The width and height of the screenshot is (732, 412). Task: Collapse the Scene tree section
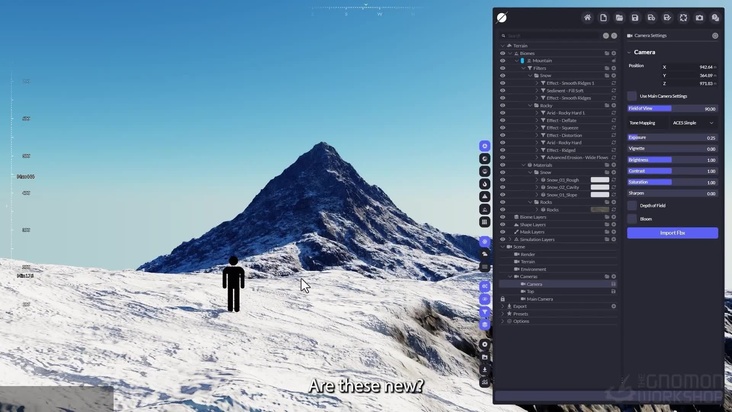click(x=503, y=247)
